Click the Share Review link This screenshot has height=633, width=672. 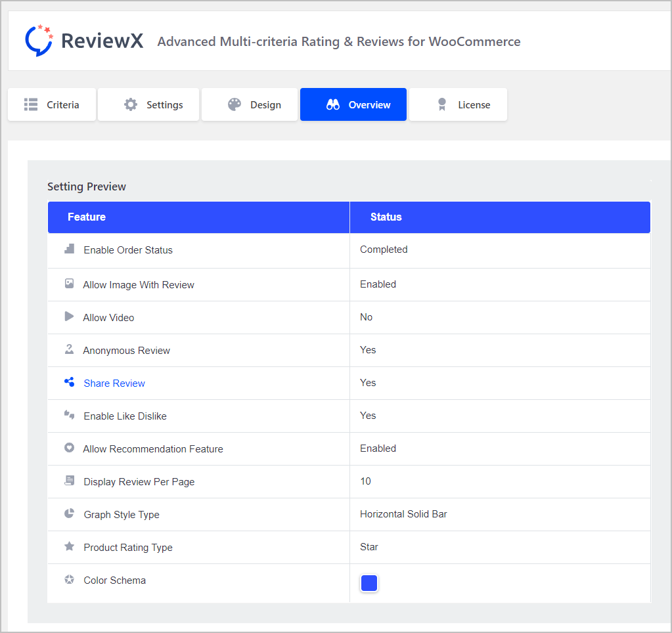click(114, 383)
